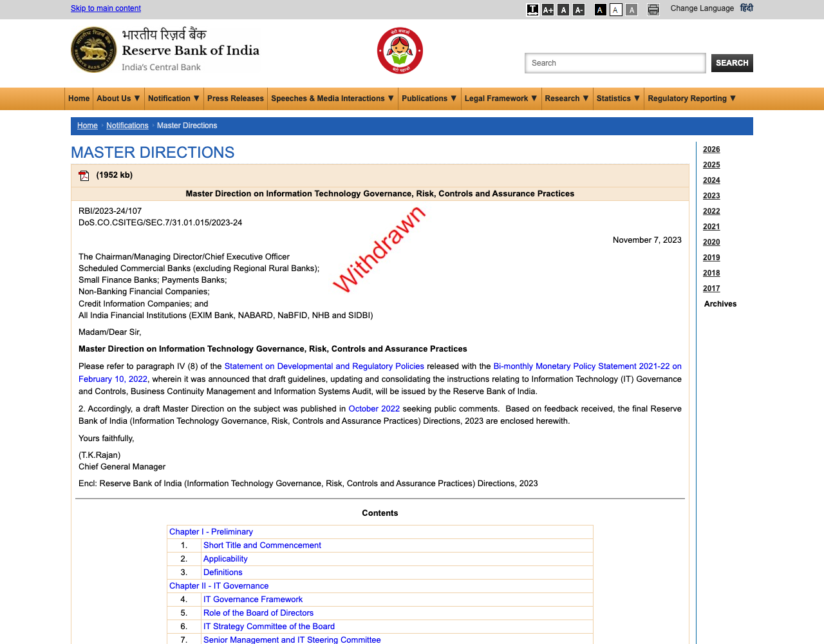Screen dimensions: 824x644
Task: Open the 2023 year archive link
Action: pyautogui.click(x=711, y=196)
